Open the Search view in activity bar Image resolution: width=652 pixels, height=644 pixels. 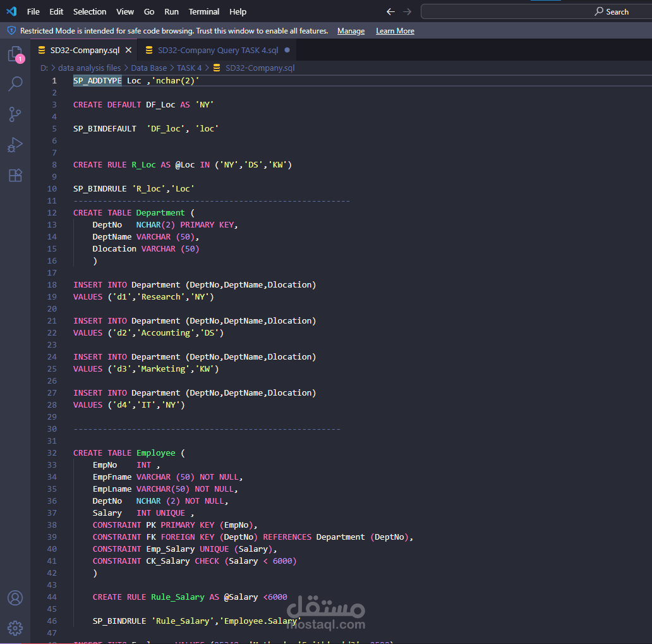[x=15, y=83]
